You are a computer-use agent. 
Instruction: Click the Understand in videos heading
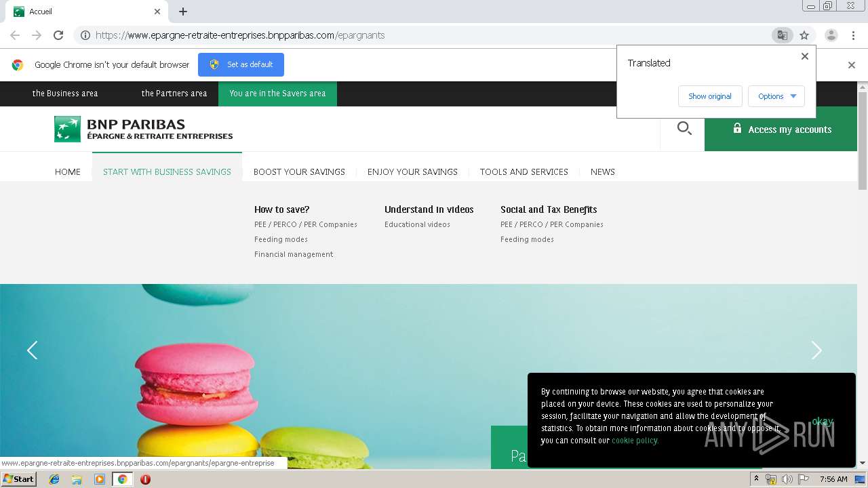coord(429,209)
